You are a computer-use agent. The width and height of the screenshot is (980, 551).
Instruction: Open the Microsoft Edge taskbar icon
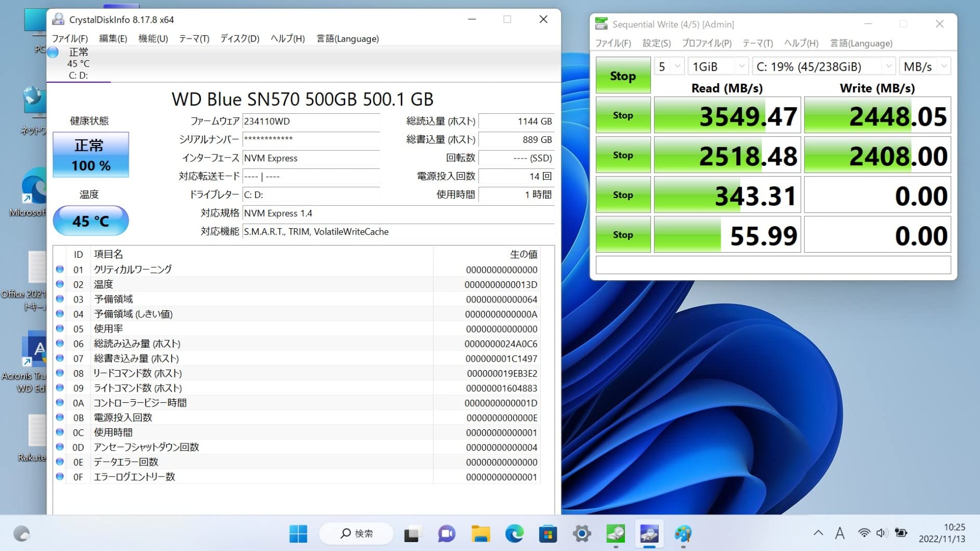pyautogui.click(x=514, y=534)
